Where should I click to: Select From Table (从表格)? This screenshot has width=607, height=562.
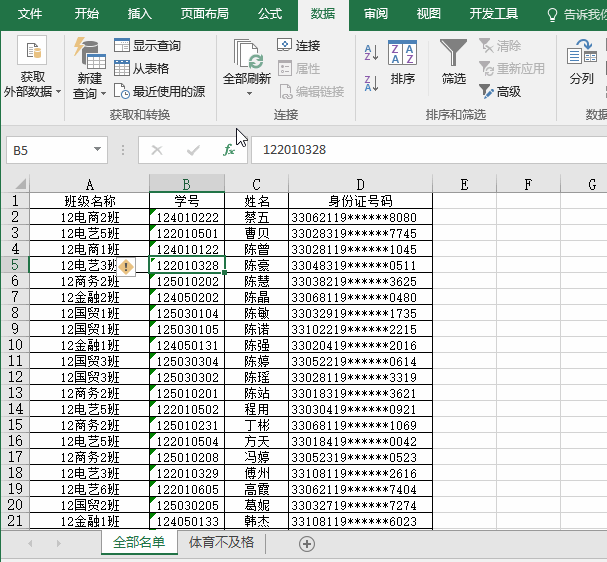tap(142, 69)
